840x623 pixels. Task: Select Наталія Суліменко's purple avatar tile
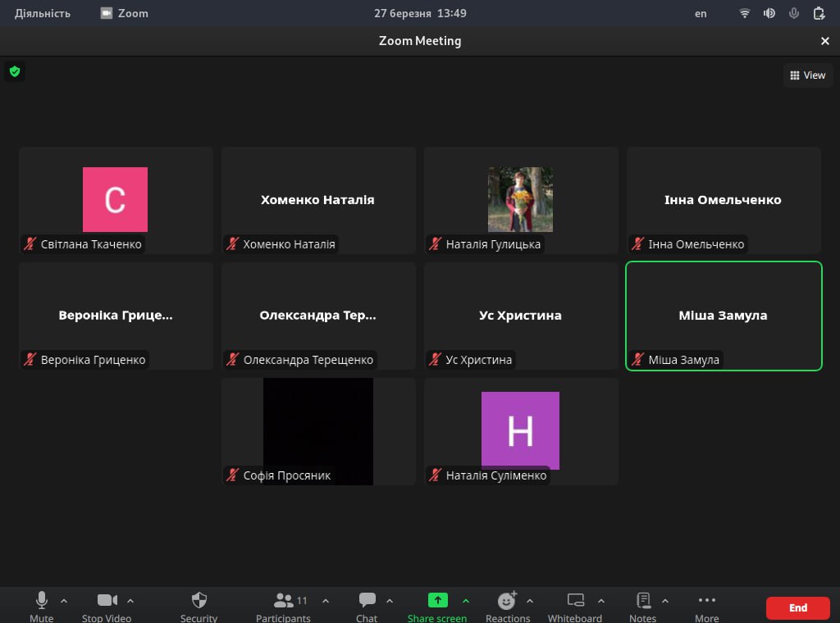pos(520,430)
